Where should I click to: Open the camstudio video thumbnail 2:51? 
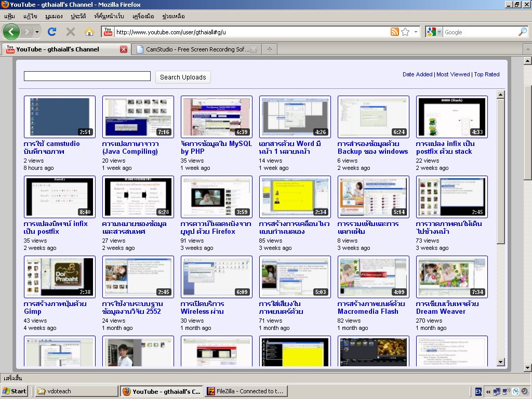coord(60,117)
